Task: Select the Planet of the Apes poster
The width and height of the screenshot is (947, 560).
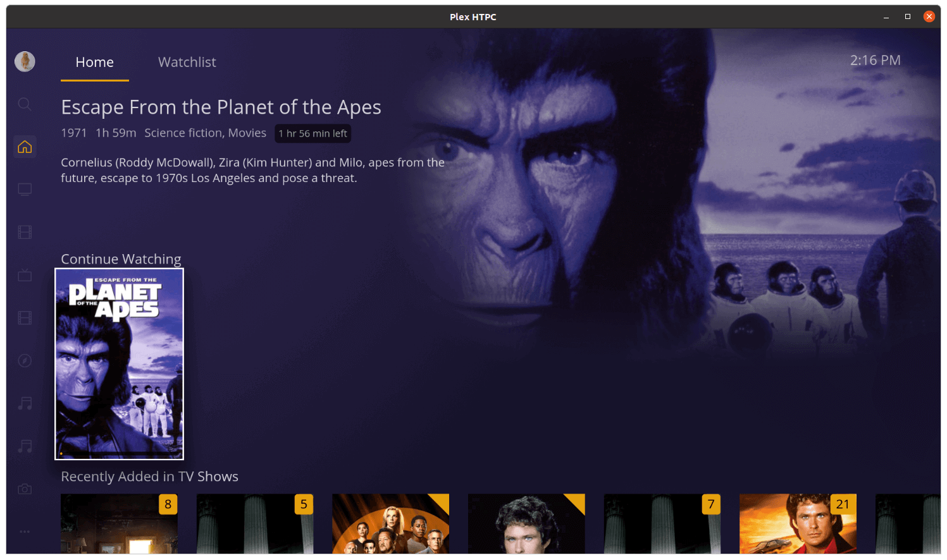Action: click(x=119, y=363)
